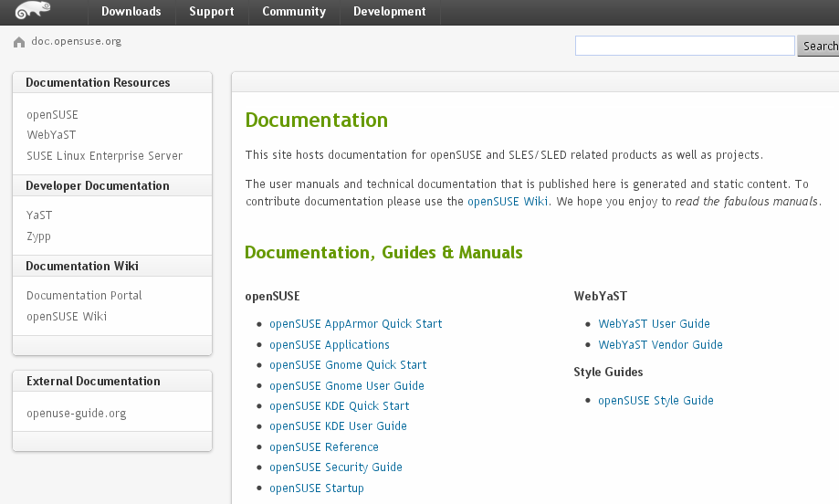This screenshot has height=504, width=839.
Task: Open YaST developer documentation link
Action: tap(39, 215)
